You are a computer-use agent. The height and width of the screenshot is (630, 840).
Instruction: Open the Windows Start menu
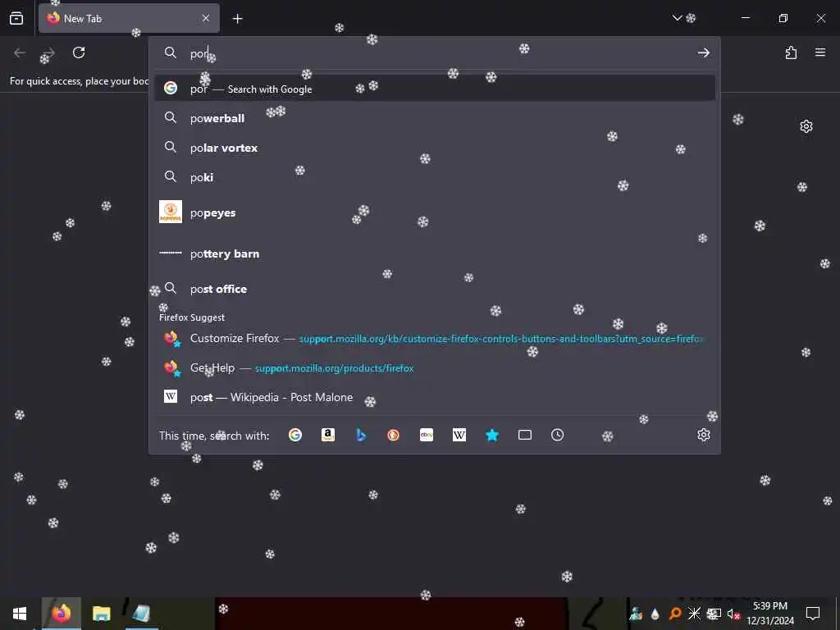click(20, 614)
